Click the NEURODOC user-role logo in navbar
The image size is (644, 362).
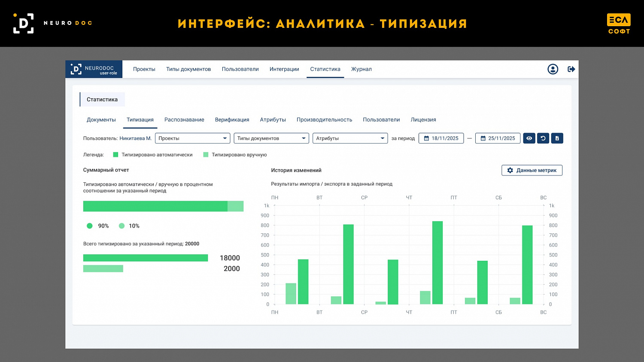point(94,69)
